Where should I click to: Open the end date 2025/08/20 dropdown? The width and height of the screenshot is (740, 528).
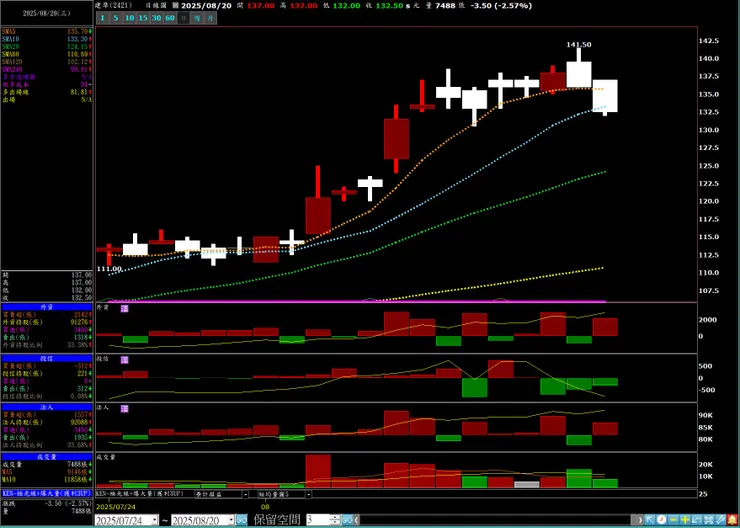(x=230, y=520)
